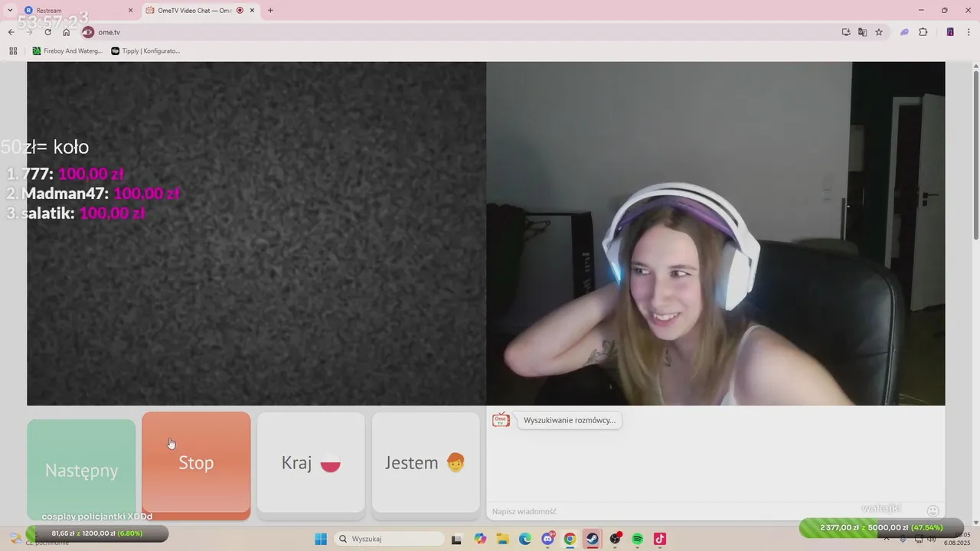
Task: Type in the Napisz wiadomość field
Action: (x=704, y=511)
